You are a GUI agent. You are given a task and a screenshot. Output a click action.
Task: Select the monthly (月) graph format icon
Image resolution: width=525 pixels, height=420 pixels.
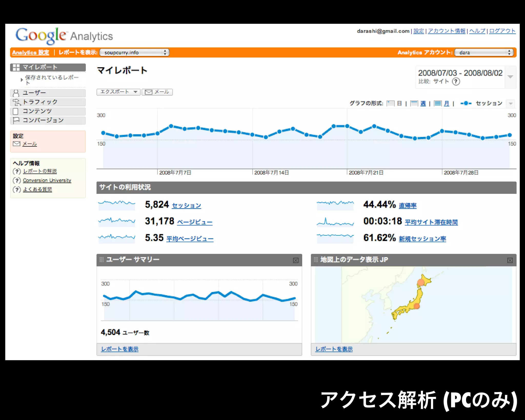tap(438, 103)
